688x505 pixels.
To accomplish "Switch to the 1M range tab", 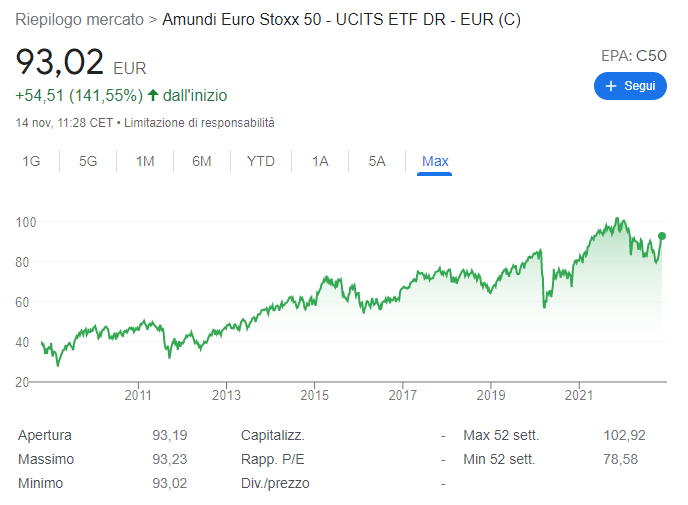I will click(145, 161).
